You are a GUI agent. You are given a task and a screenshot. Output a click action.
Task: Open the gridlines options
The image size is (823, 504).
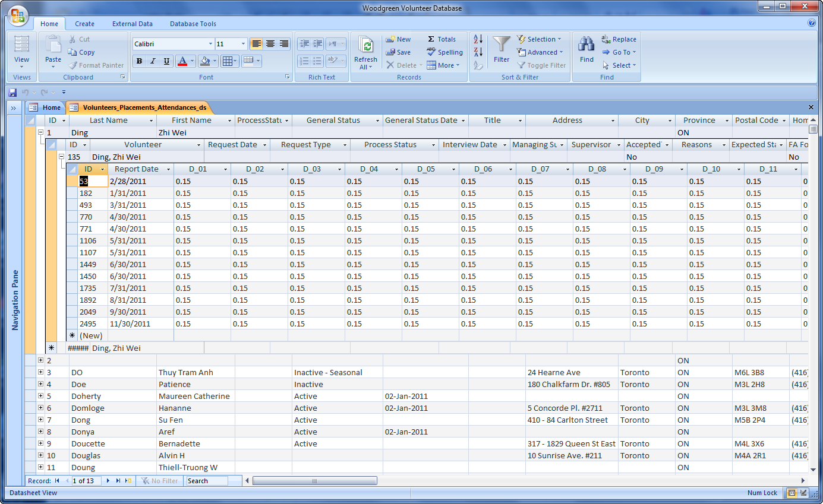(x=229, y=61)
